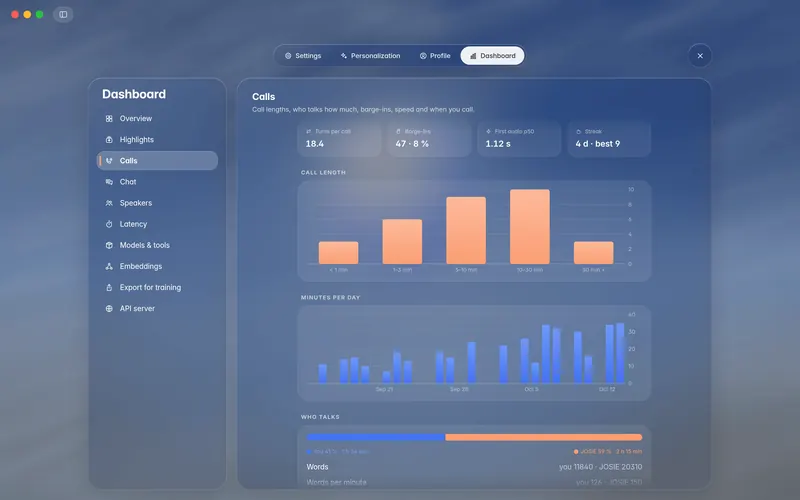This screenshot has height=500, width=800.
Task: Select the Dashboard tab
Action: coord(492,56)
